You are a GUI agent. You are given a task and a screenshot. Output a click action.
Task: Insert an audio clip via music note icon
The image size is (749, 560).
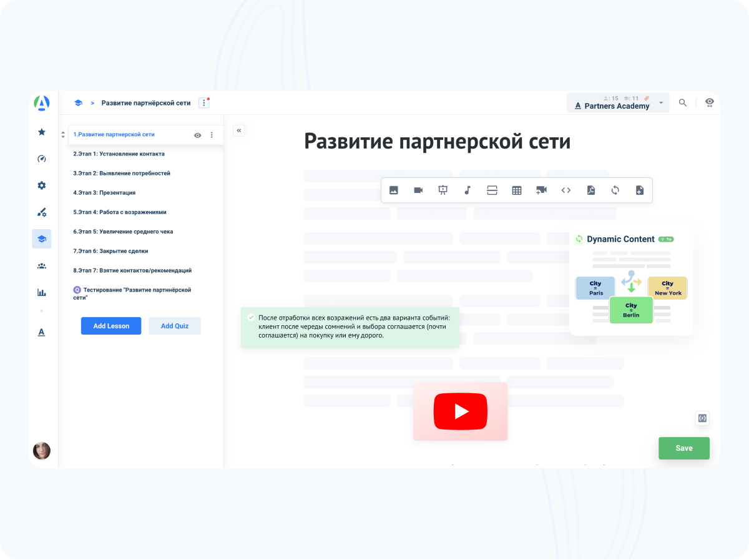[468, 190]
